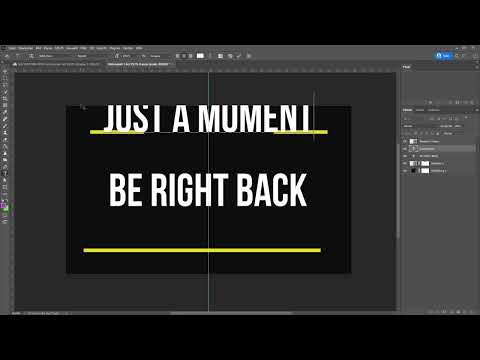Select the highlighted Type tool

tap(5, 173)
